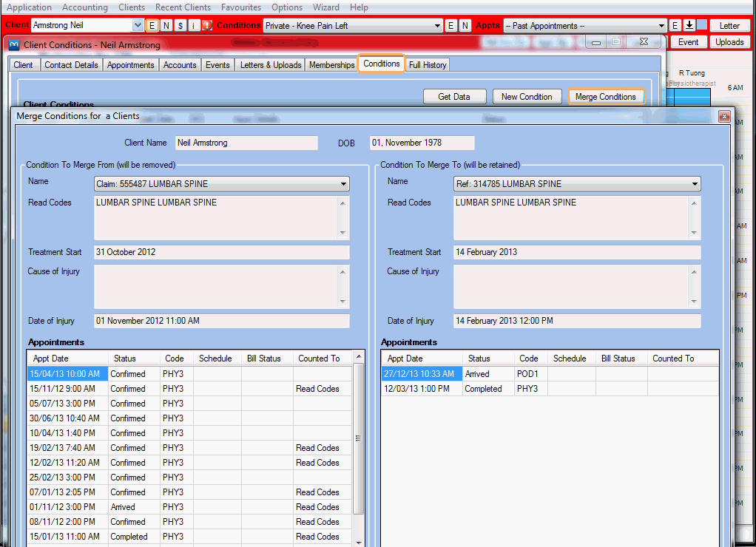Image resolution: width=756 pixels, height=547 pixels.
Task: Click Date of Injury field 14 February 2013
Action: (x=577, y=321)
